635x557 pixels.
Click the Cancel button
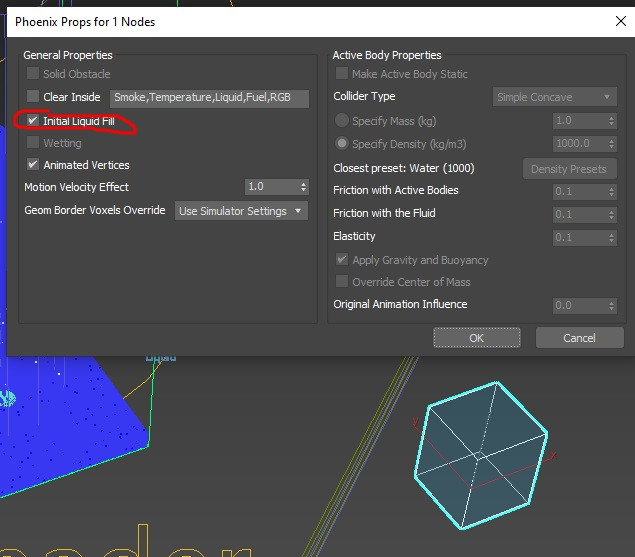(580, 338)
